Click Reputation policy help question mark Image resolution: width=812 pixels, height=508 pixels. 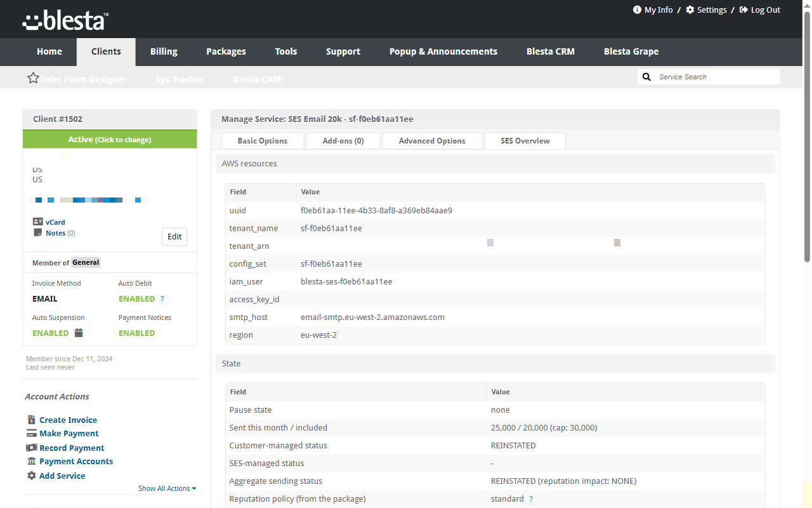pos(531,499)
